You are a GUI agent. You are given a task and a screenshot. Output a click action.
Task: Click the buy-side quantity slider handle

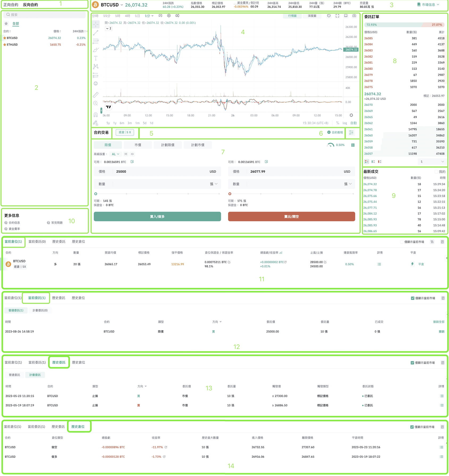point(96,194)
